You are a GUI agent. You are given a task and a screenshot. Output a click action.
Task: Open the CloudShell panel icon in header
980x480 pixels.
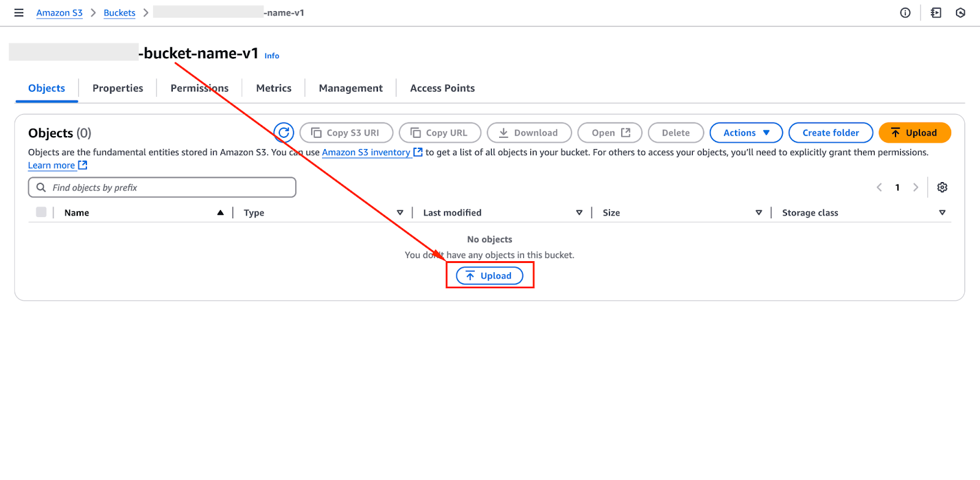936,13
